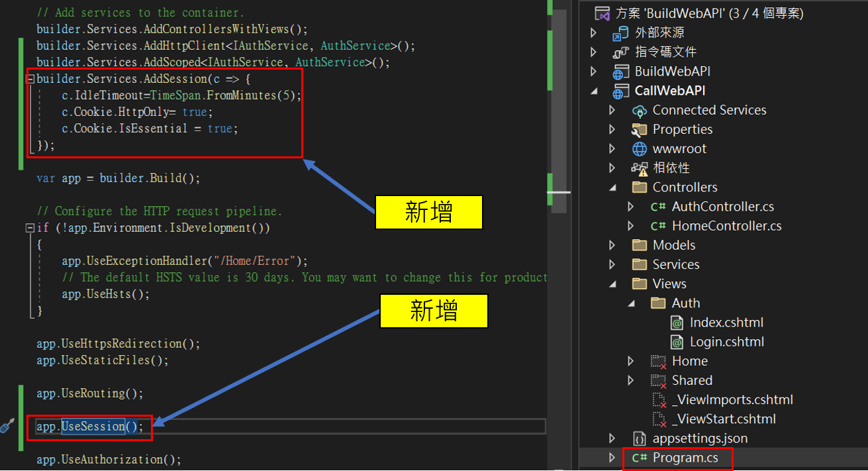Click the excluded Home folder icon

click(658, 362)
